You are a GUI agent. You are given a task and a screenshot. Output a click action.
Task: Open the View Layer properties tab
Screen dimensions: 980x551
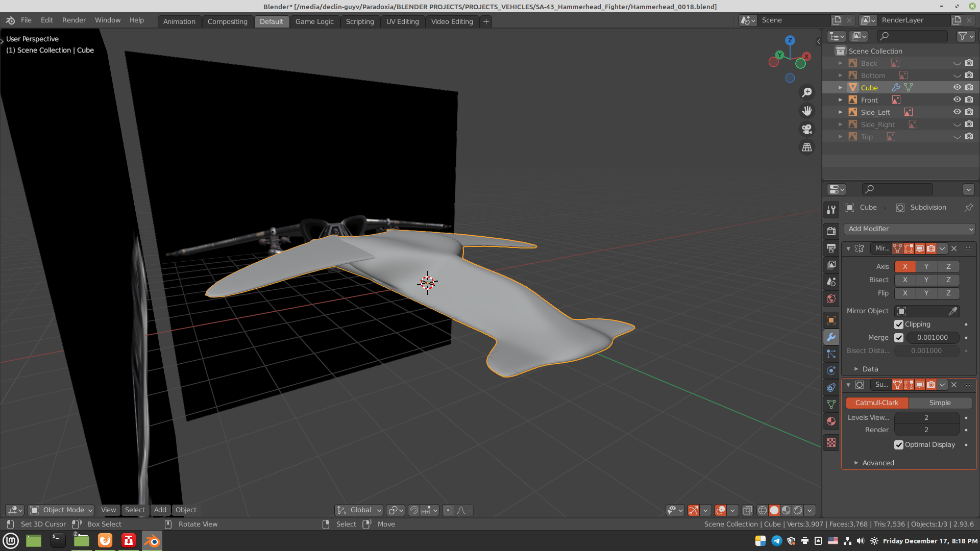point(831,265)
